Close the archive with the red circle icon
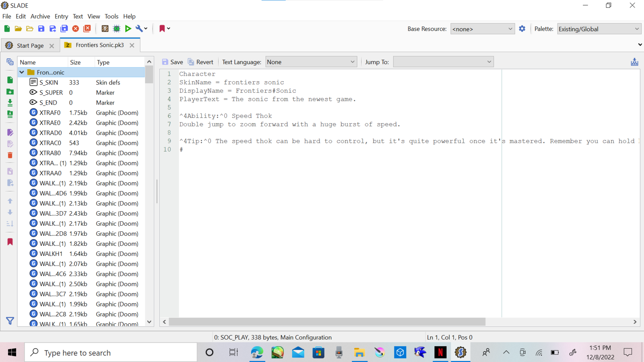644x362 pixels. pos(75,29)
